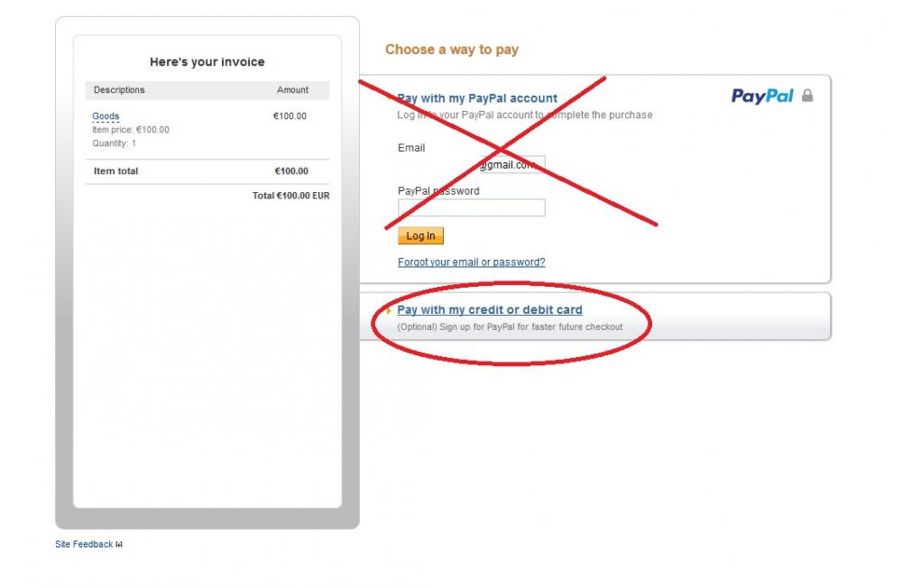Viewport: 902px width, 588px height.
Task: Select Pay with my PayPal account heading
Action: point(478,98)
